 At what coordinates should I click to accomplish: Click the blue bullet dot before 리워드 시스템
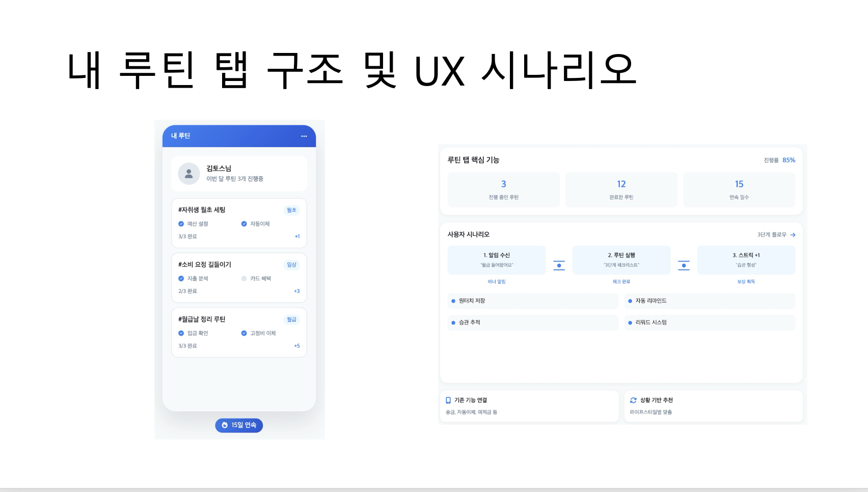[x=630, y=323]
